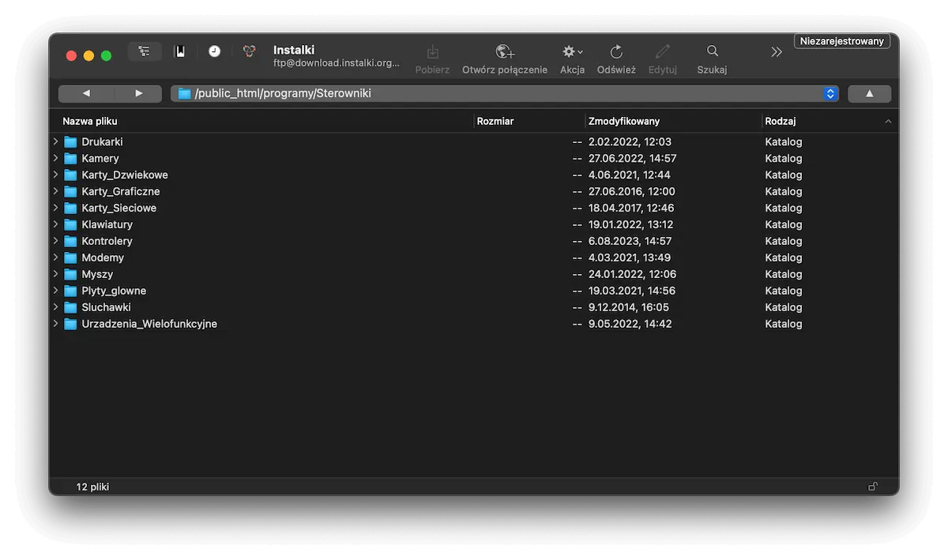948x560 pixels.
Task: Show bookmarks using the bookmark toolbar icon
Action: [x=179, y=50]
